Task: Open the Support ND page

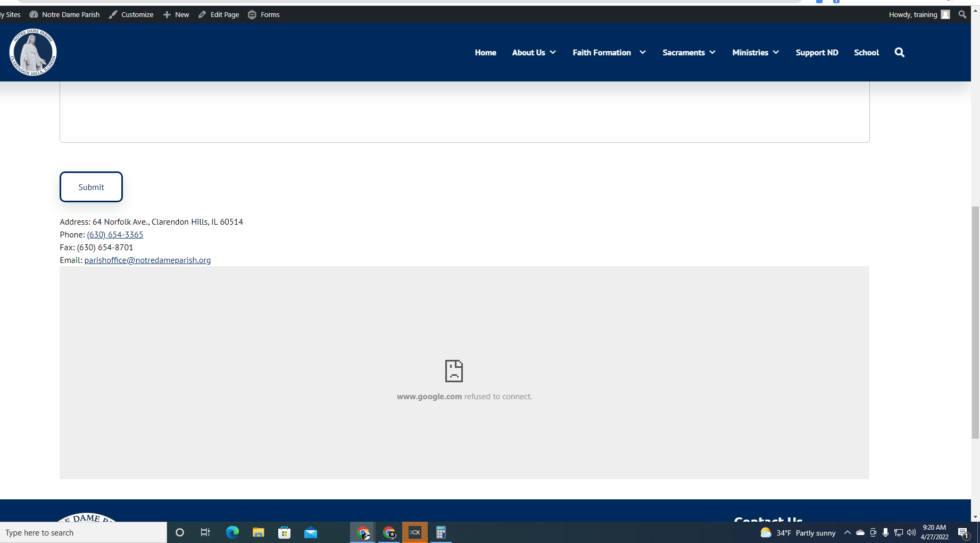Action: [x=817, y=52]
